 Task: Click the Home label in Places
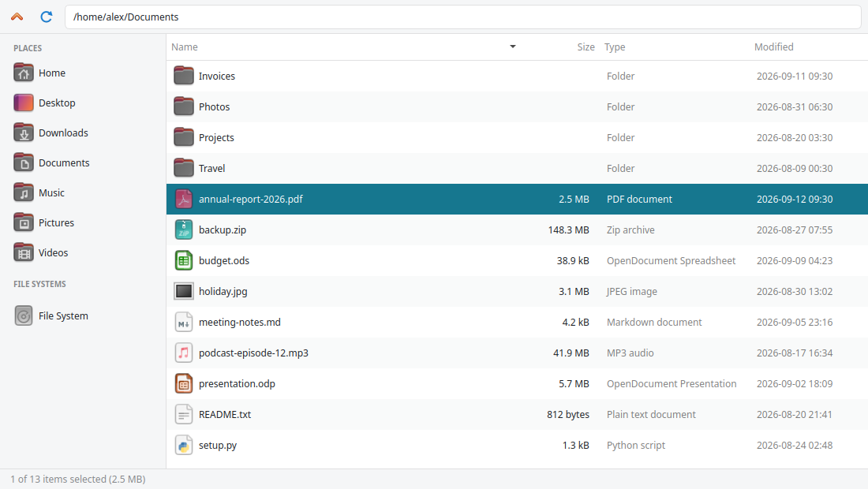pyautogui.click(x=52, y=73)
